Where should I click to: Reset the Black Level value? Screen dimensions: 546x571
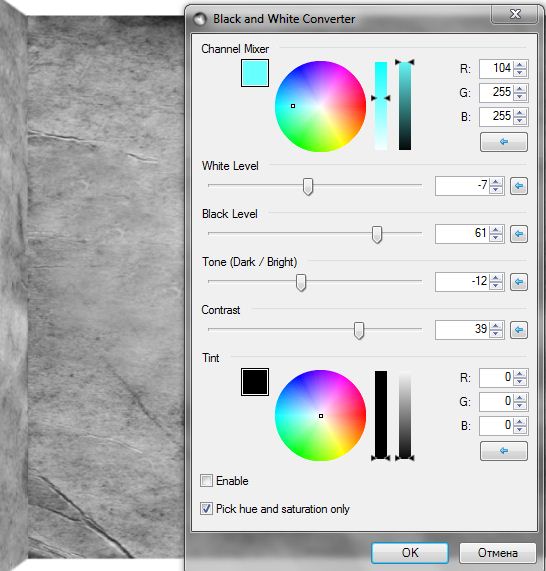[x=519, y=234]
